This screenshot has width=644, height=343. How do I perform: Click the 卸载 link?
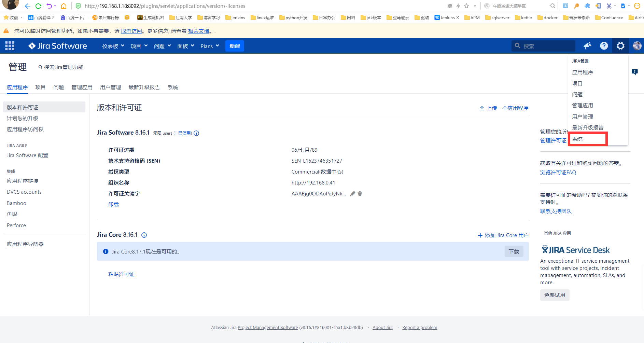[113, 205]
